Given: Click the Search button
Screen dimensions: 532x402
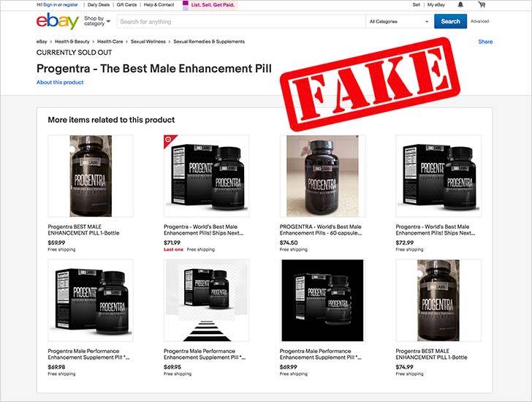Looking at the screenshot, I should coord(450,21).
